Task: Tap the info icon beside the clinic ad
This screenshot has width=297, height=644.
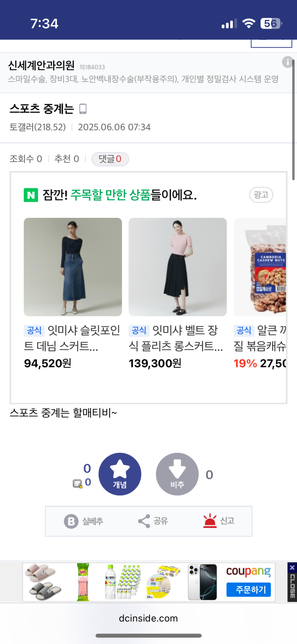Action: (x=287, y=62)
